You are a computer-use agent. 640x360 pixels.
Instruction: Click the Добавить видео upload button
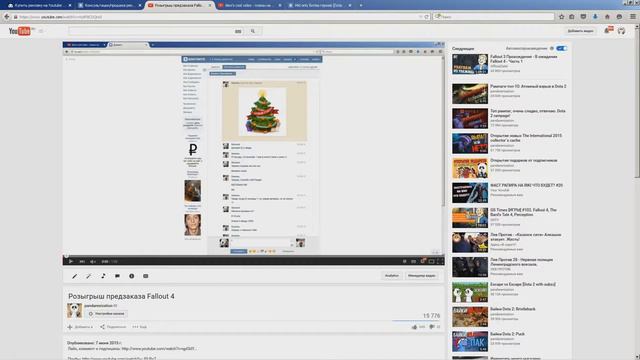(580, 31)
